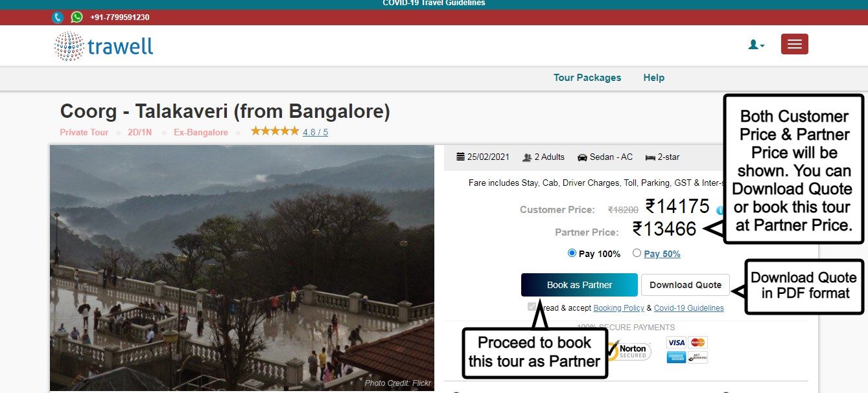
Task: Open the Tour Packages menu item
Action: click(587, 78)
